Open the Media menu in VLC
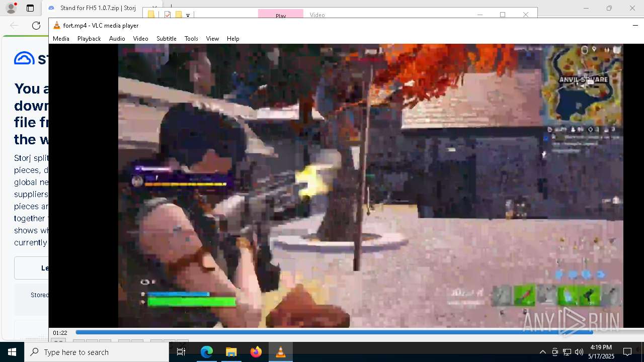644x362 pixels. (61, 39)
